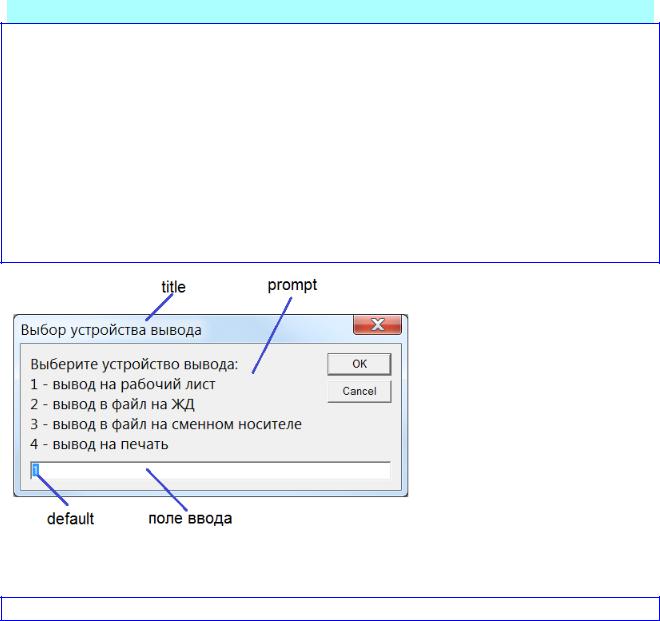Select the dialog title 'Выбор устройства вывода'
Screen dimensions: 660x621
pyautogui.click(x=111, y=330)
